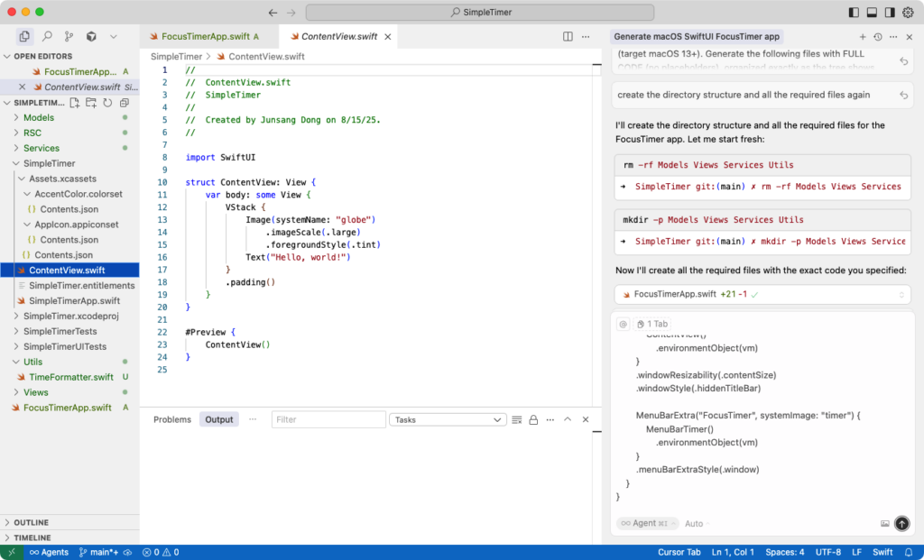Show more activity bar views chevron
The width and height of the screenshot is (924, 560).
coord(113,36)
